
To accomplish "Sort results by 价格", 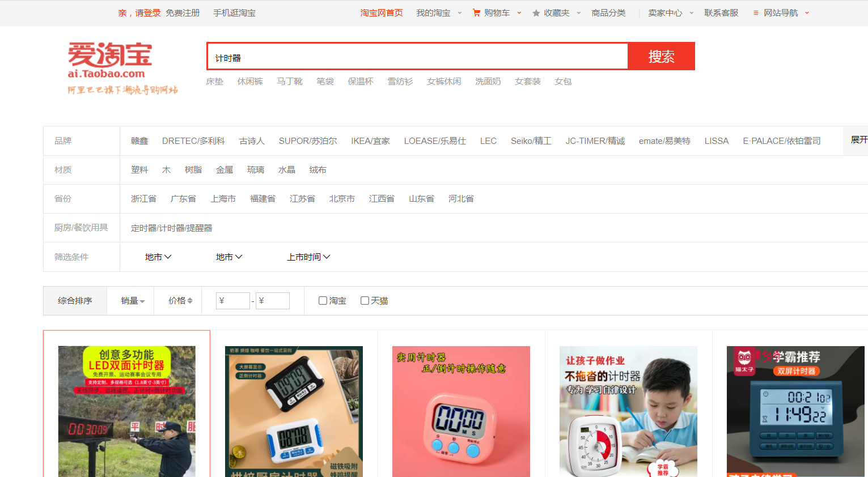I will tap(180, 301).
